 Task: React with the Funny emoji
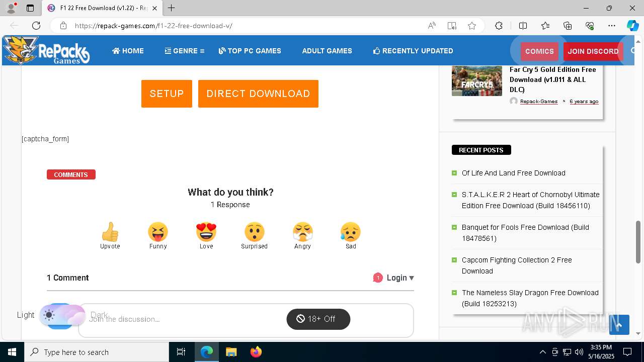click(158, 232)
